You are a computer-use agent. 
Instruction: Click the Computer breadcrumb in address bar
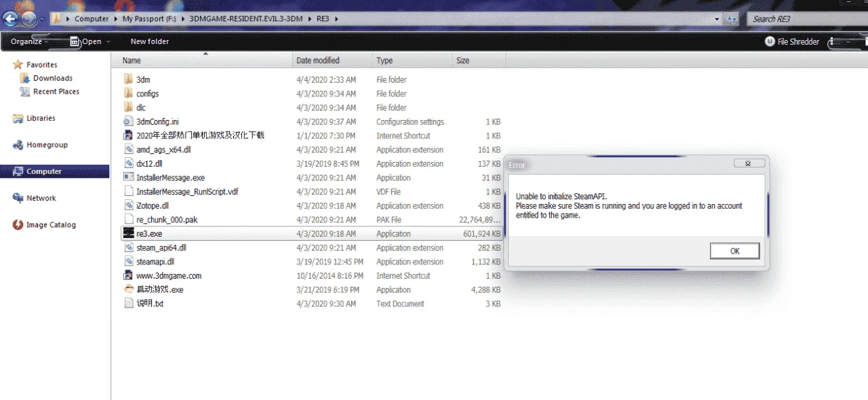(x=92, y=19)
